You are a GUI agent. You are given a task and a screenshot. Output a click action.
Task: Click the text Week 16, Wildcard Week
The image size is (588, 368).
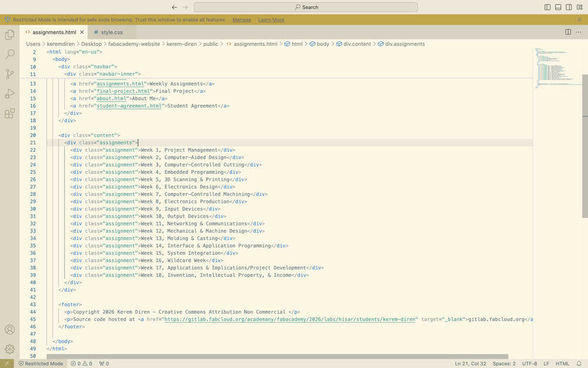point(173,261)
